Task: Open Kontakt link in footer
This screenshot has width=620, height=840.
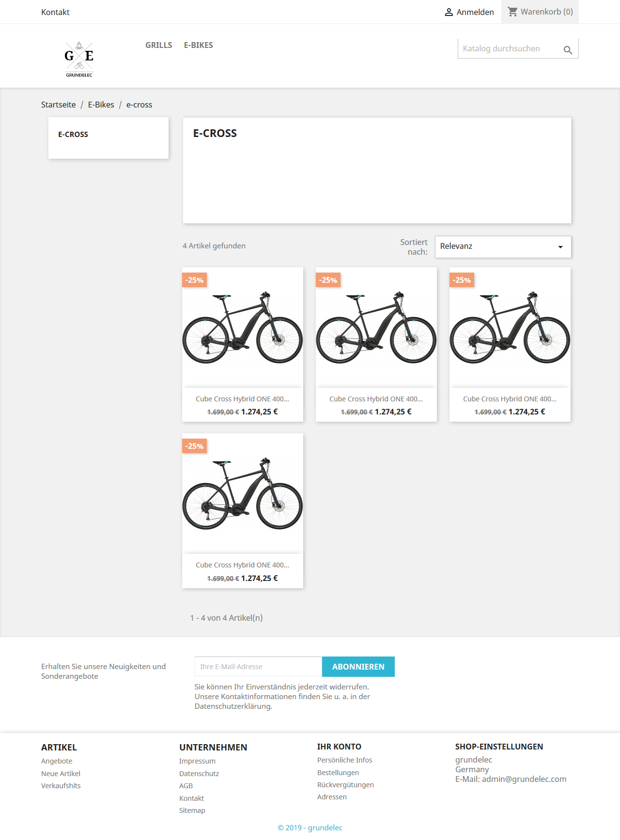Action: [191, 798]
